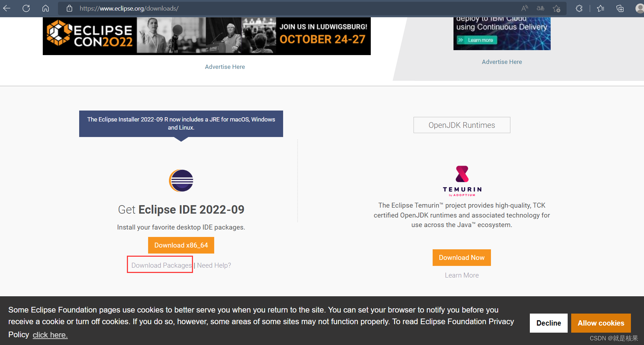Click the IBM Cloud Learn more button
644x345 pixels.
pyautogui.click(x=476, y=40)
